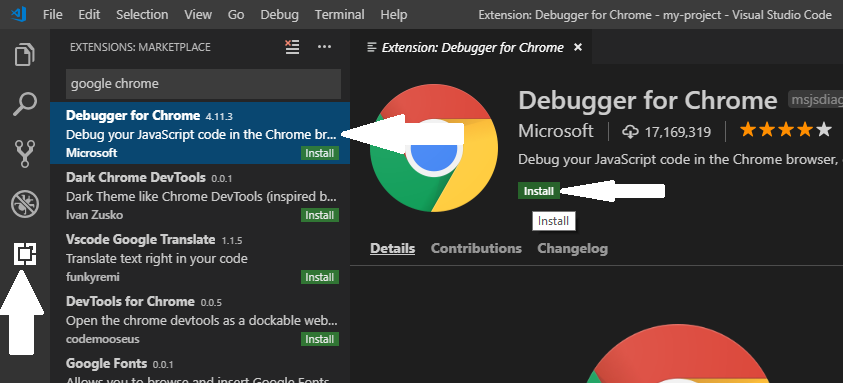
Task: Install DevTools for Chrome extension
Action: pos(320,339)
